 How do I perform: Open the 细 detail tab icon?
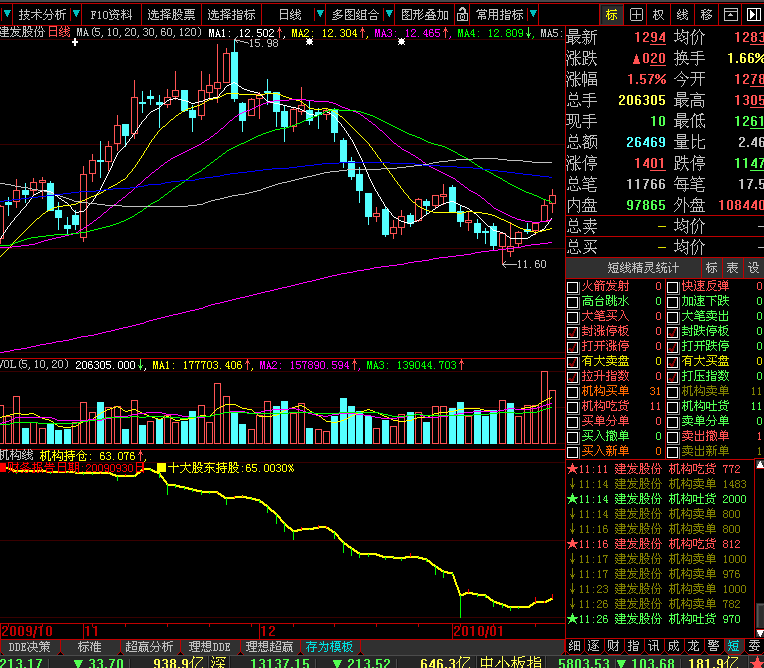[x=574, y=646]
